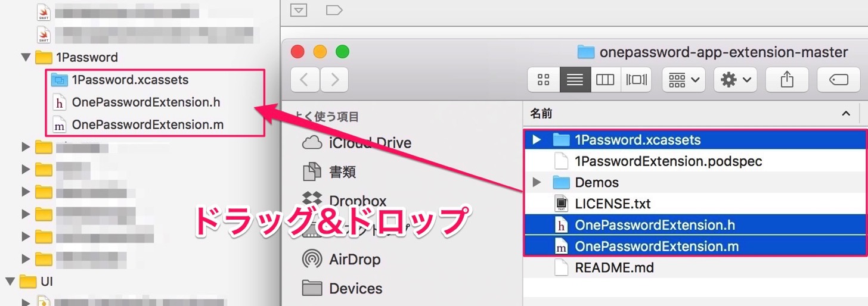Click the 1Password.xcassets icon in Xcode navigator
This screenshot has height=306, width=868.
coord(58,79)
